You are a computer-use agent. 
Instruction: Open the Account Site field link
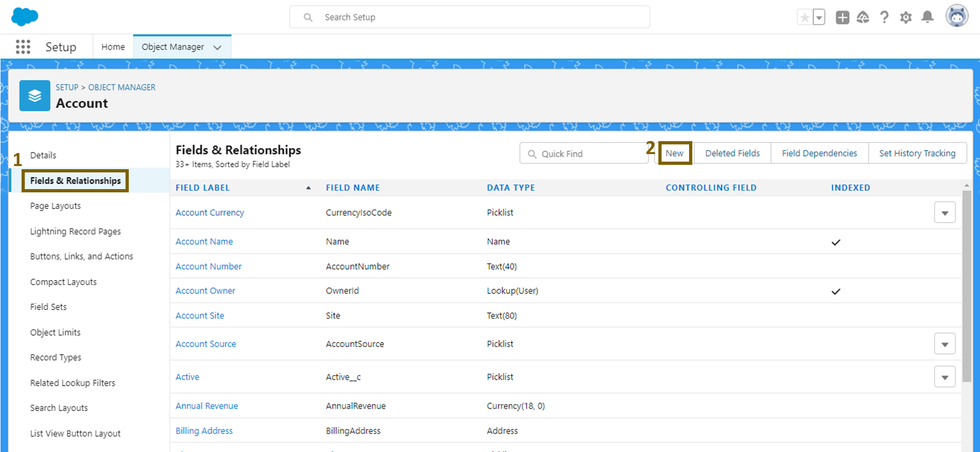(x=200, y=315)
